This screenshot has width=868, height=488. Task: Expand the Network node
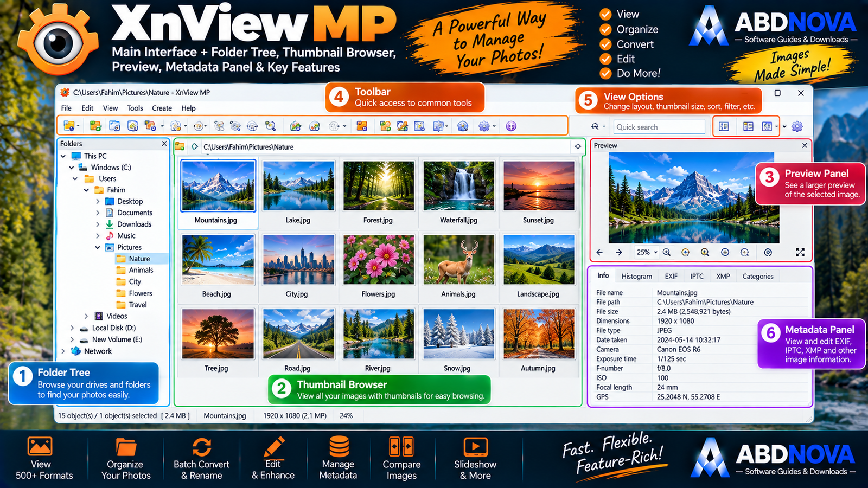click(x=63, y=351)
